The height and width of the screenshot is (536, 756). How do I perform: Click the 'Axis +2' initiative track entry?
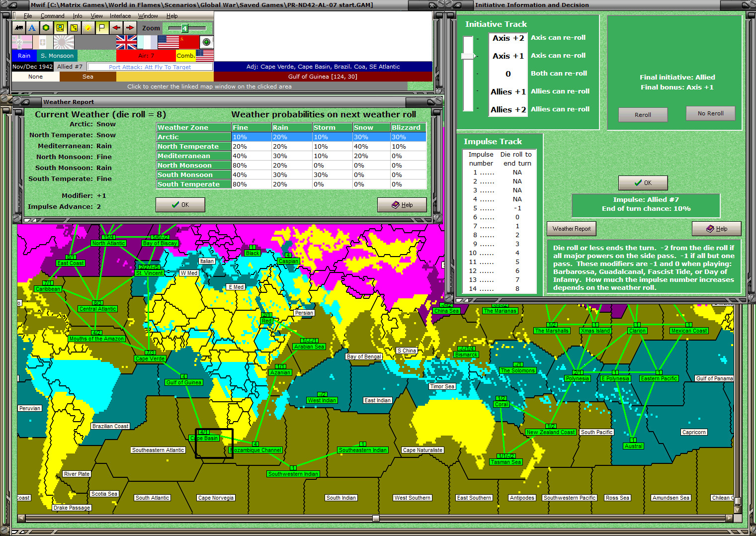(x=508, y=38)
